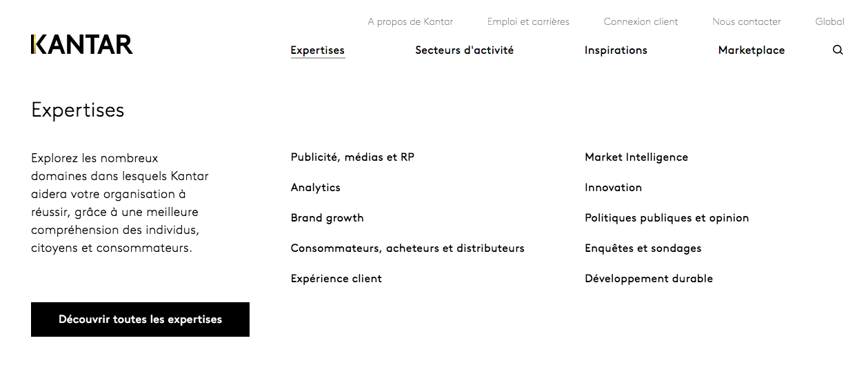Open Market Intelligence link
Viewport: 868px width, 374px height.
click(636, 157)
